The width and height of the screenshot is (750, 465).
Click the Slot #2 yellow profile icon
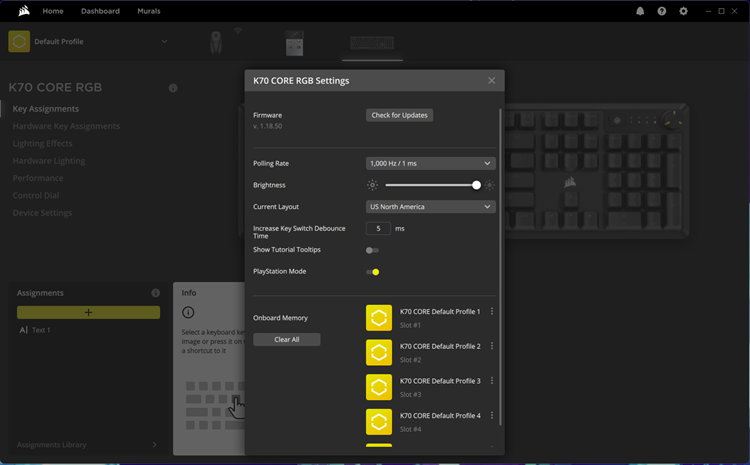click(379, 352)
